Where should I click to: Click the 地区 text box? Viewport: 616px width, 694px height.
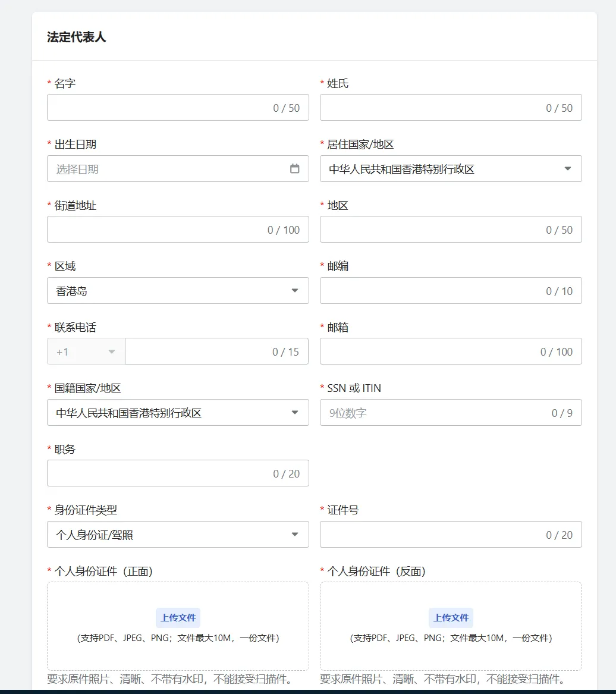pos(430,230)
